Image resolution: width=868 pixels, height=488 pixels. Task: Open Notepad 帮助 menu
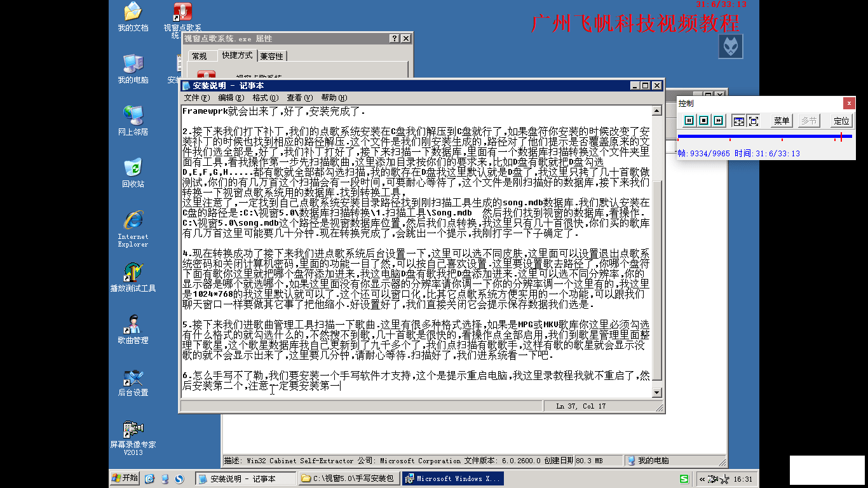point(334,98)
